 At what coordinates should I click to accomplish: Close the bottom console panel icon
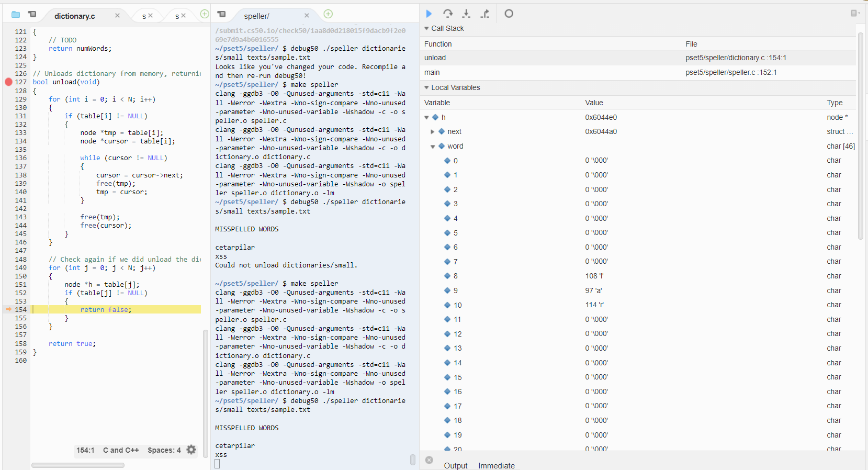coord(429,460)
